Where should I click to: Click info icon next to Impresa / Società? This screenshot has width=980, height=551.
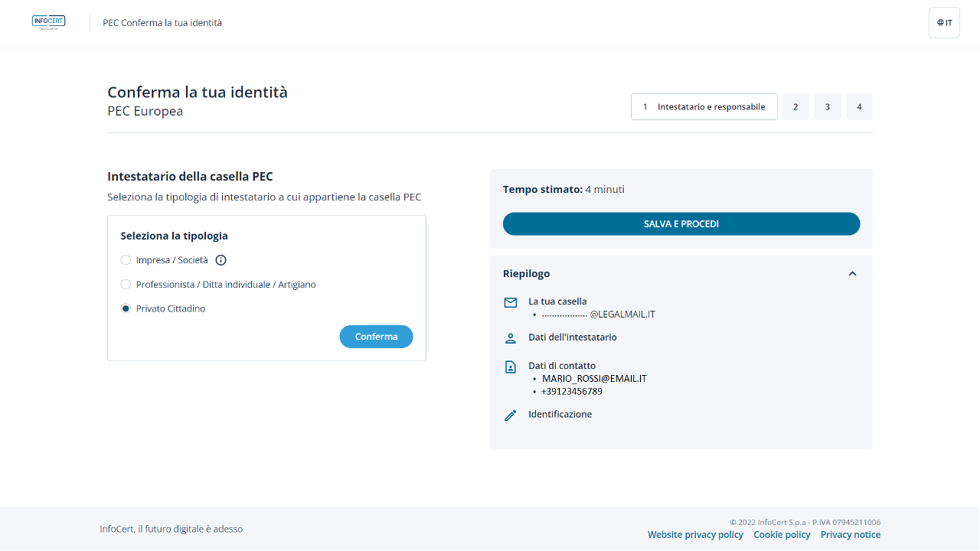(x=221, y=260)
